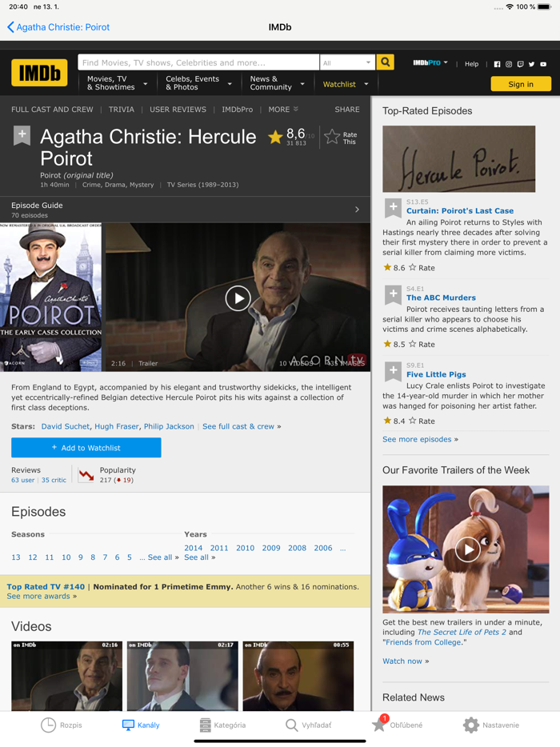Open the All search category dropdown
The width and height of the screenshot is (560, 747).
click(x=347, y=62)
